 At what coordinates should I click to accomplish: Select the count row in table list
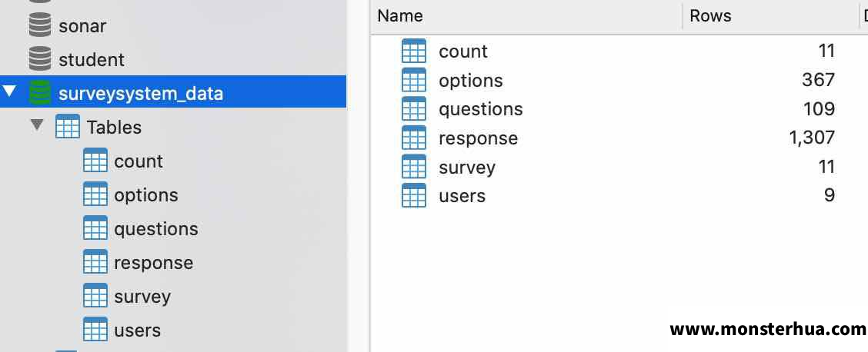[x=619, y=51]
